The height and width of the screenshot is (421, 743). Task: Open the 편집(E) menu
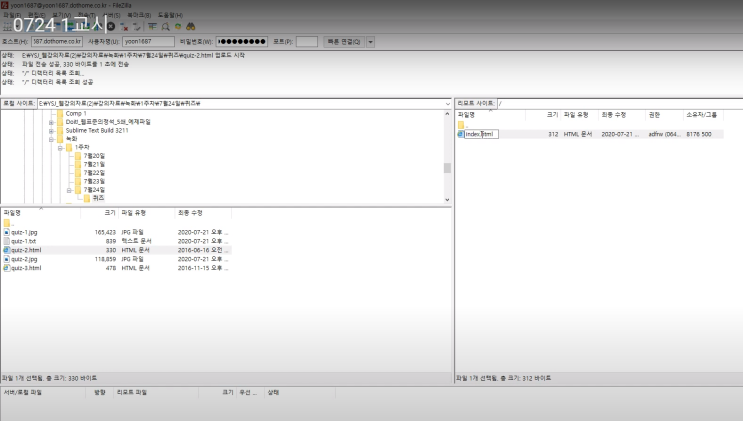click(36, 15)
